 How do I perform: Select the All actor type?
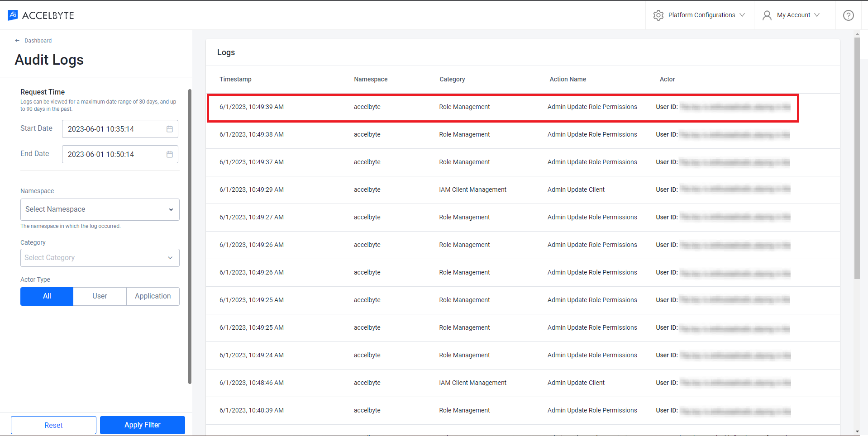click(47, 296)
